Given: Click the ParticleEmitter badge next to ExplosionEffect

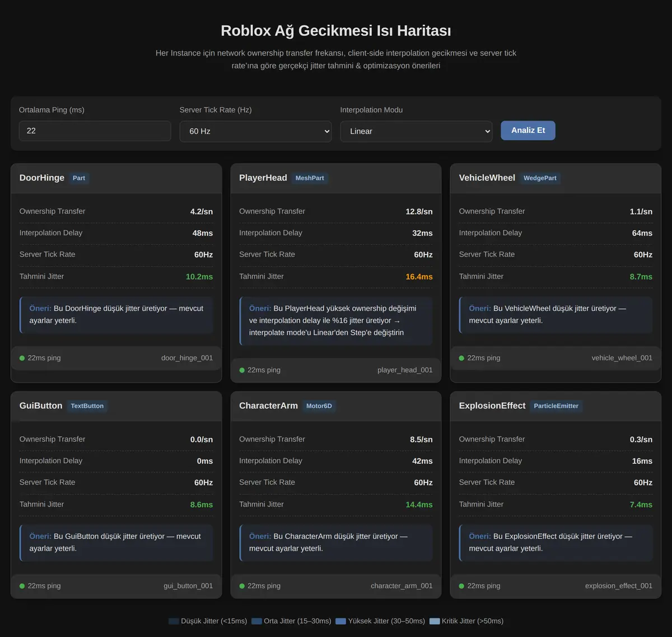Looking at the screenshot, I should click(x=556, y=406).
